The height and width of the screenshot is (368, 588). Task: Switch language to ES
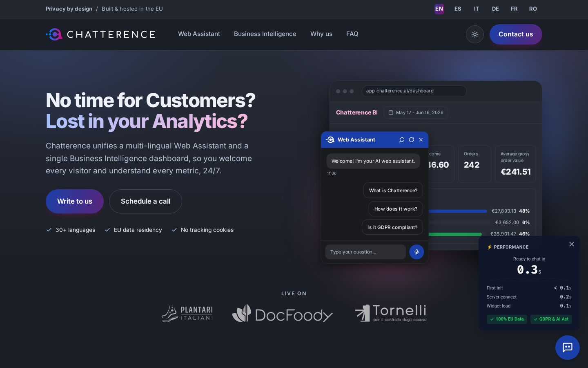pyautogui.click(x=458, y=9)
